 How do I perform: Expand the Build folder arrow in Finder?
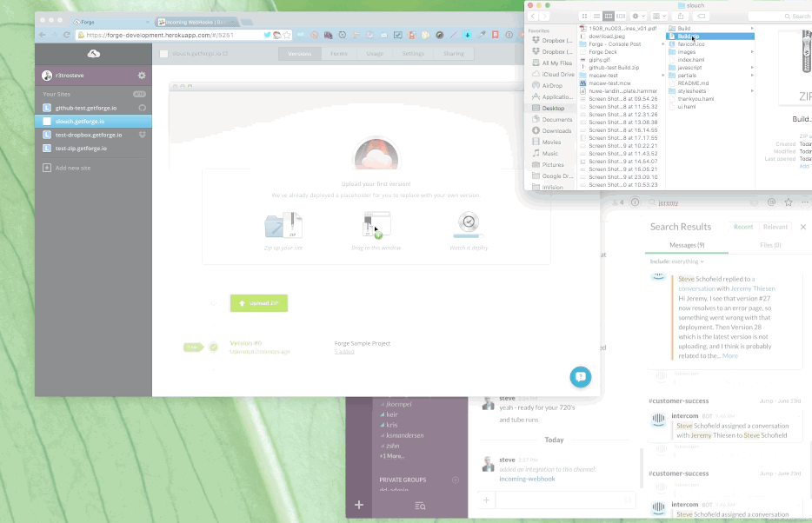tap(752, 29)
